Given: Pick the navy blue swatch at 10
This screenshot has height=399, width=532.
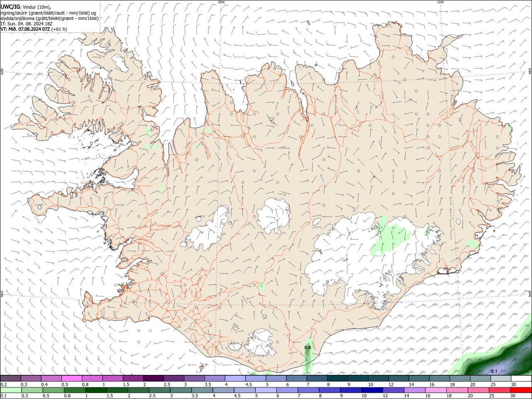Looking at the screenshot, I should 372,390.
